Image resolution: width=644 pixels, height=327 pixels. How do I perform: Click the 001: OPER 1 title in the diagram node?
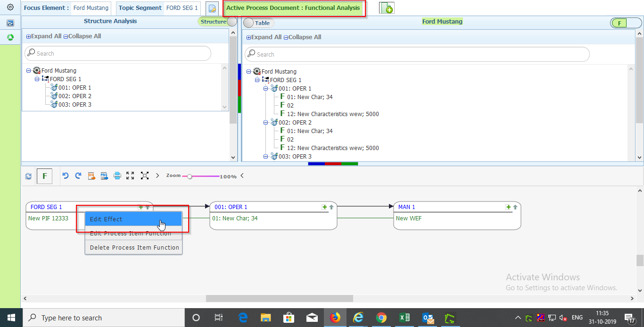point(231,207)
